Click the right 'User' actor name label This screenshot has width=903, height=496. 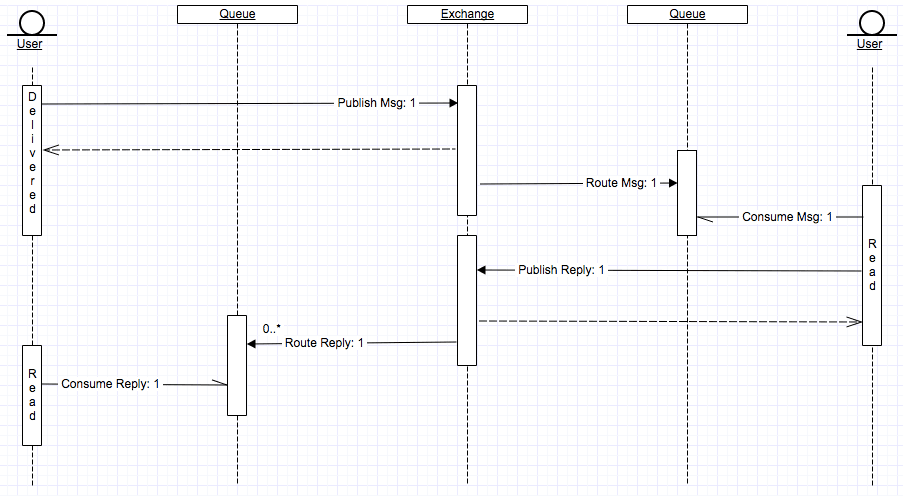click(x=869, y=44)
